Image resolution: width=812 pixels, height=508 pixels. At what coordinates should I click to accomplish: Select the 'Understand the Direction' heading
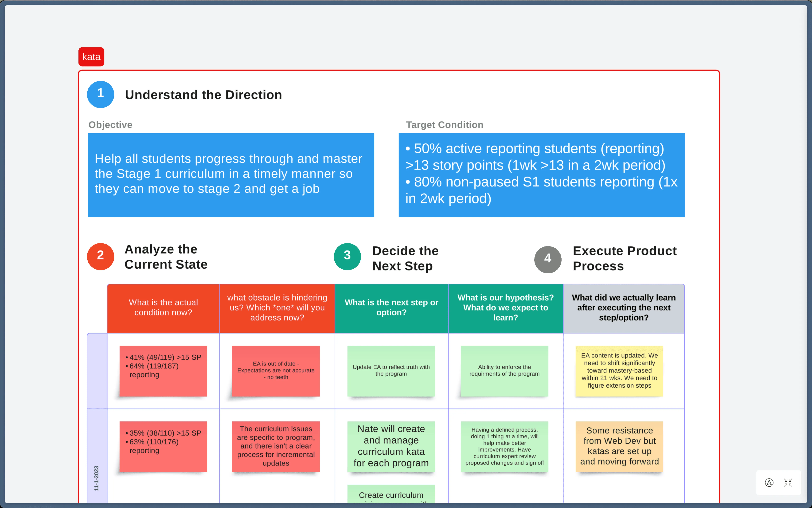pyautogui.click(x=203, y=95)
